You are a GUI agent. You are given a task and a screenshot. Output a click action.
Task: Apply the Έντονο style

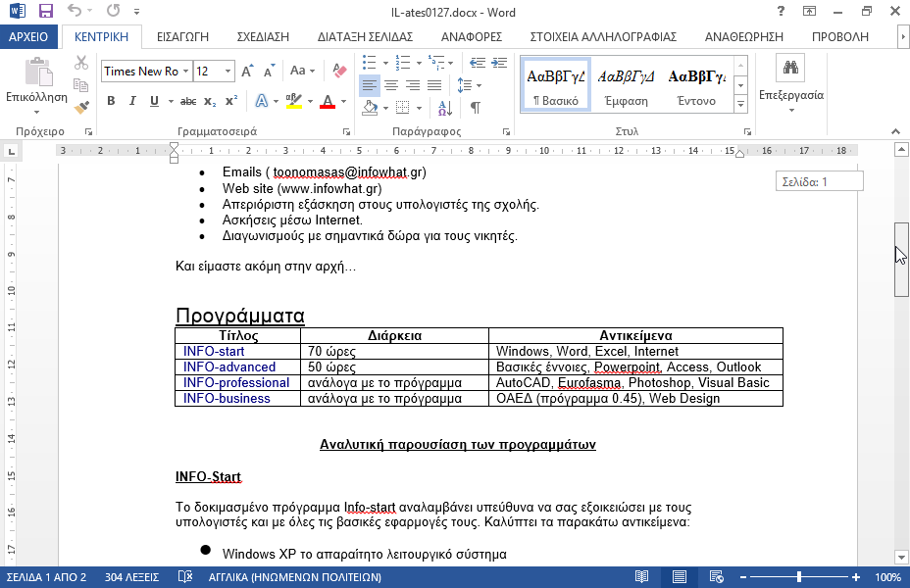pyautogui.click(x=696, y=84)
